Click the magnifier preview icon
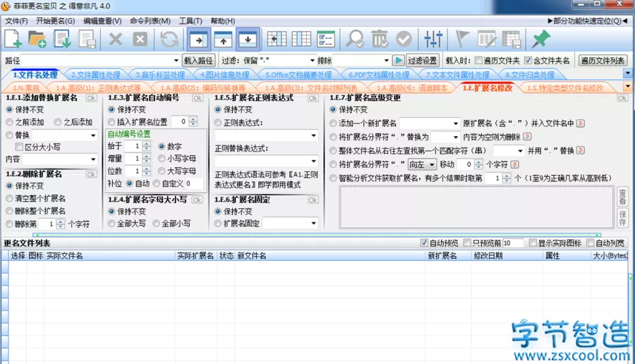The image size is (635, 364). (x=355, y=40)
